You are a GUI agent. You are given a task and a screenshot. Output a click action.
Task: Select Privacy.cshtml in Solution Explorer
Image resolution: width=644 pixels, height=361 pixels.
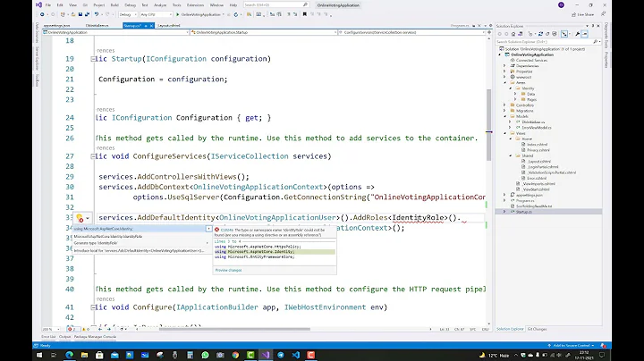pos(538,150)
